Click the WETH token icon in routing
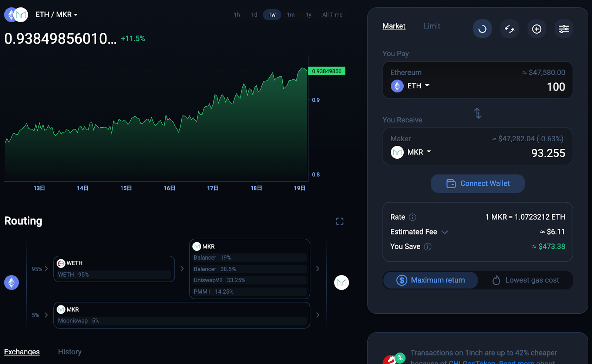The image size is (592, 364). click(x=61, y=263)
